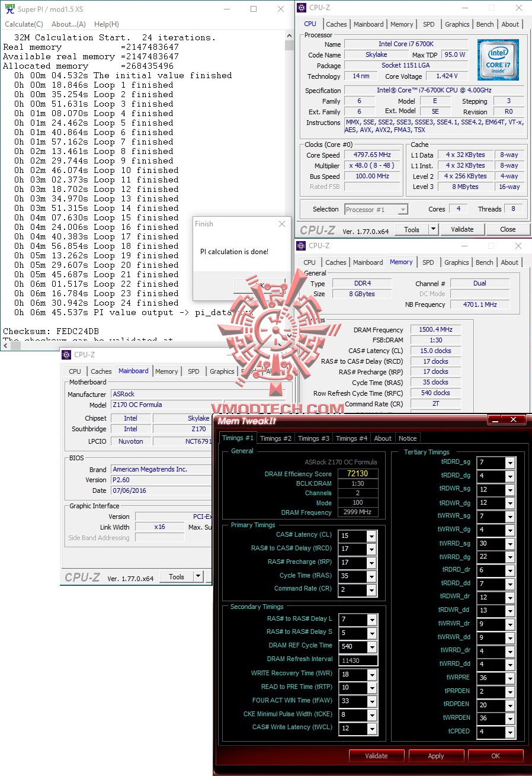Open RAS# Precharge (tRP) dropdown
This screenshot has width=532, height=776.
click(x=371, y=563)
